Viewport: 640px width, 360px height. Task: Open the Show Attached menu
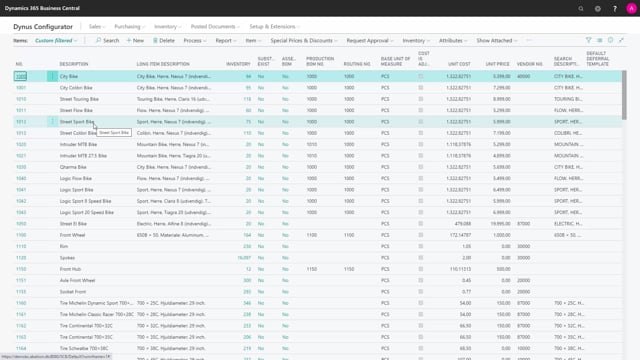tap(497, 40)
